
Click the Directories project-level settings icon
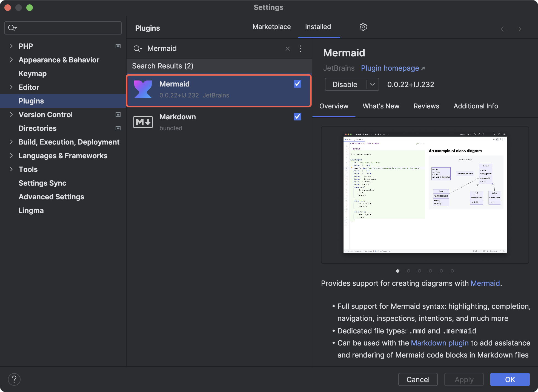[x=118, y=128]
